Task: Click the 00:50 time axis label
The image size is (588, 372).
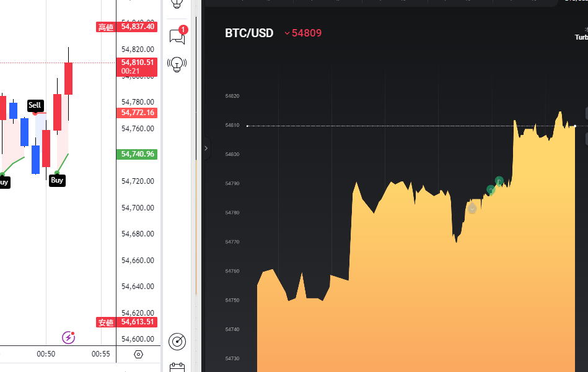Action: [x=46, y=354]
